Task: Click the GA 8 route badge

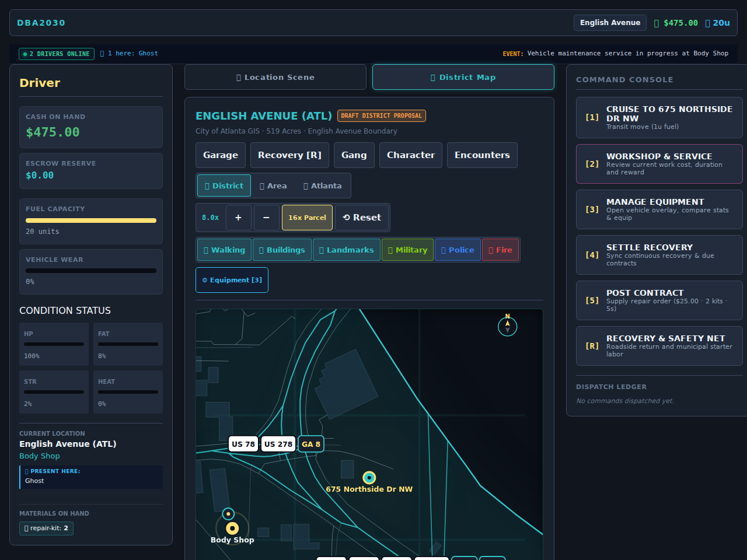Action: tap(311, 444)
